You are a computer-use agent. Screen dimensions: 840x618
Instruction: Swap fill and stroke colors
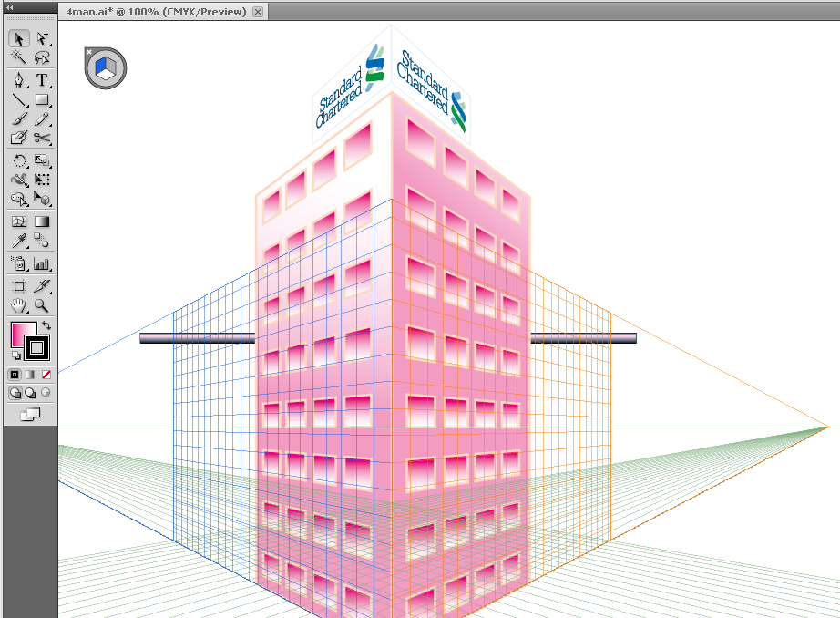coord(46,325)
